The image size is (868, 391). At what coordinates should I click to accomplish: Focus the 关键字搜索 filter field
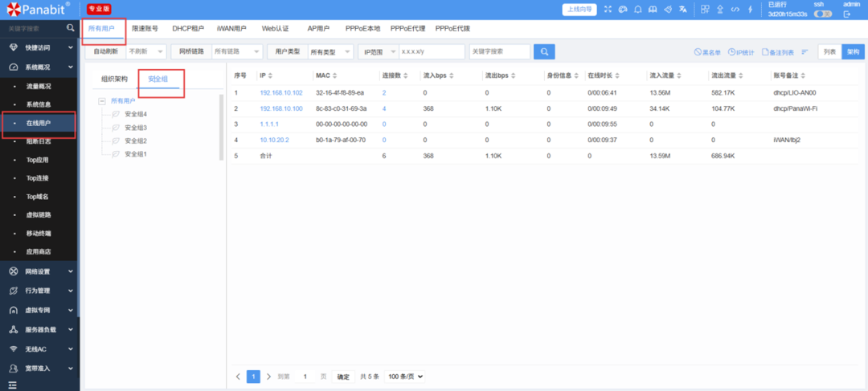(x=500, y=51)
